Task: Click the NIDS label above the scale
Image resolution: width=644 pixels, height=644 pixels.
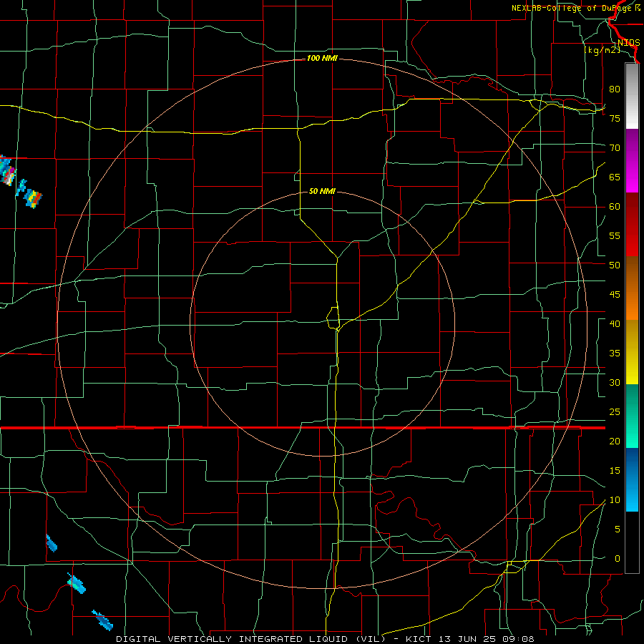Action: [629, 42]
